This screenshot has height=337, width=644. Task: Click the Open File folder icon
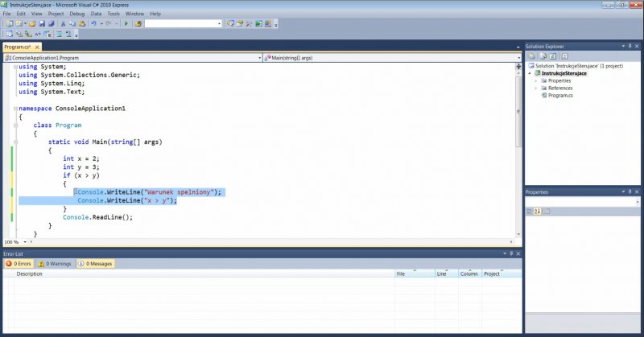pos(31,24)
